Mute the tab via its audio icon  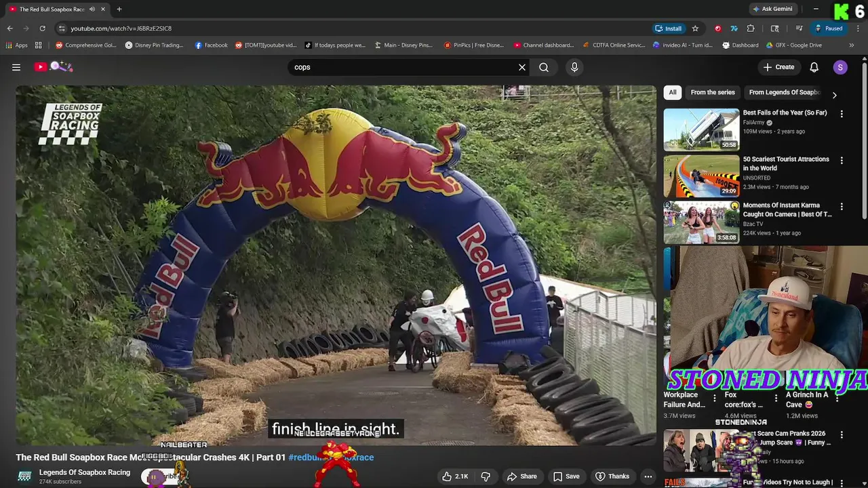(92, 9)
